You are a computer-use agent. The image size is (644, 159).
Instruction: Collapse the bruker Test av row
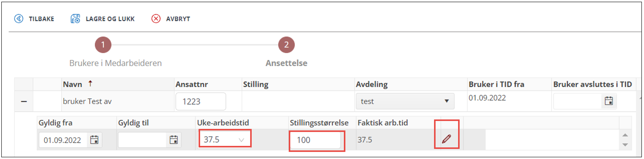point(24,101)
